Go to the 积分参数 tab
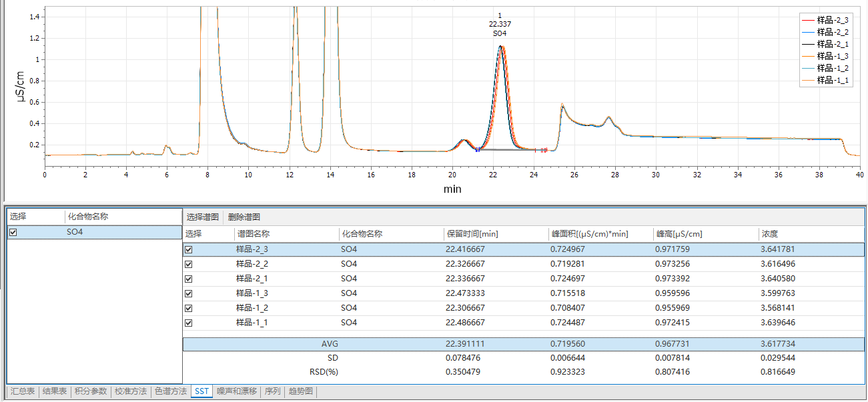Image resolution: width=868 pixels, height=402 pixels. [x=90, y=391]
